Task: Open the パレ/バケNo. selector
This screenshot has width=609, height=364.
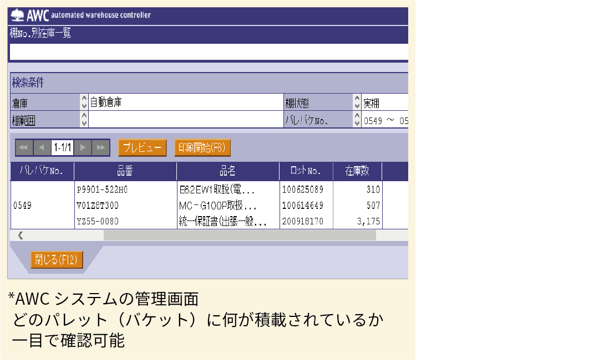Action: click(357, 118)
